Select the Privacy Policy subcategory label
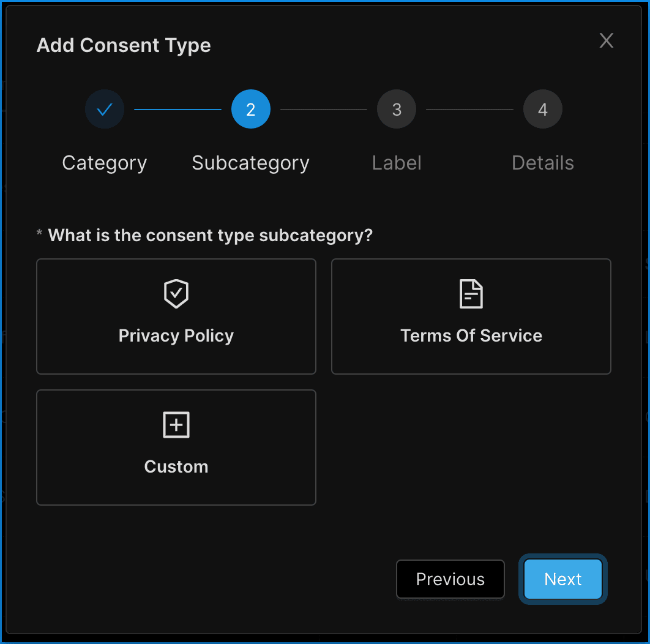Image resolution: width=650 pixels, height=644 pixels. tap(176, 335)
